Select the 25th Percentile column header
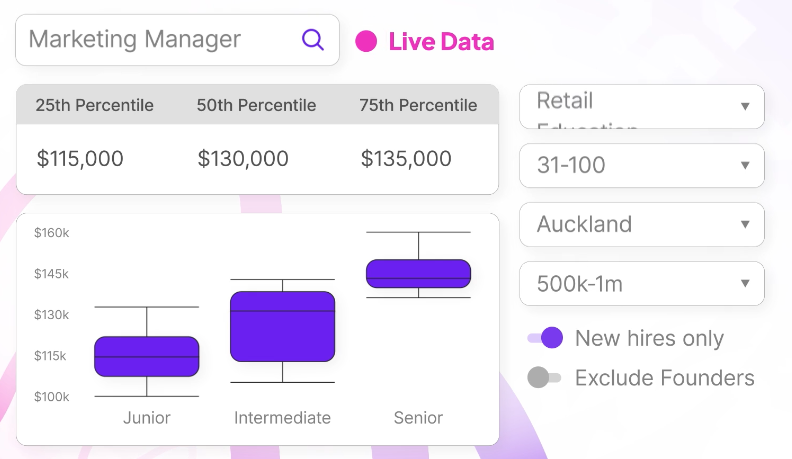 tap(95, 105)
